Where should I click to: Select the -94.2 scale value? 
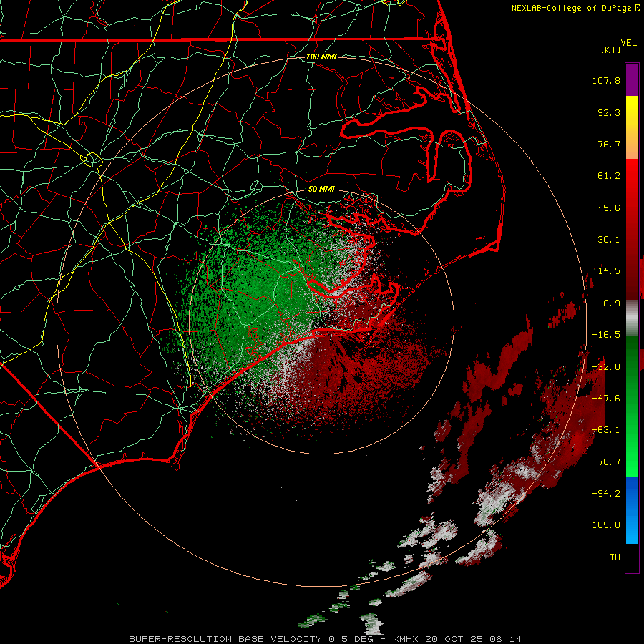tap(606, 493)
